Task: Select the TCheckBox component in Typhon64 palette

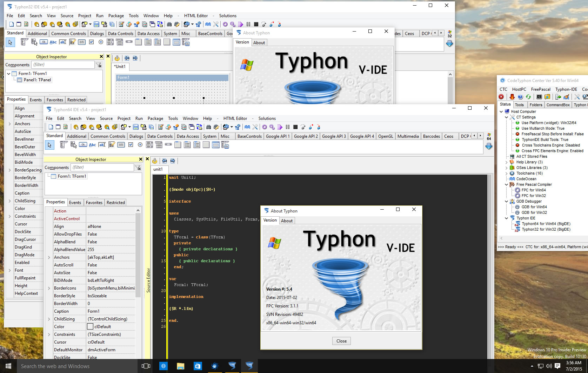Action: [x=131, y=145]
